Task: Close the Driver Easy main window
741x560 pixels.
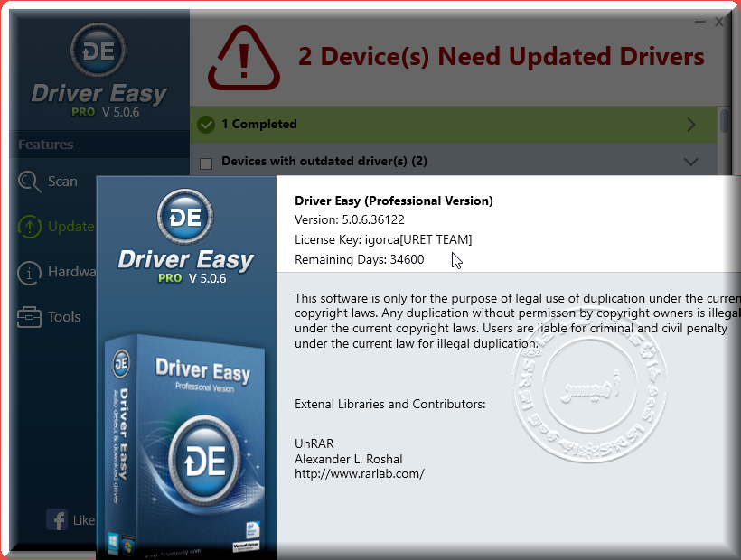Action: (x=719, y=22)
